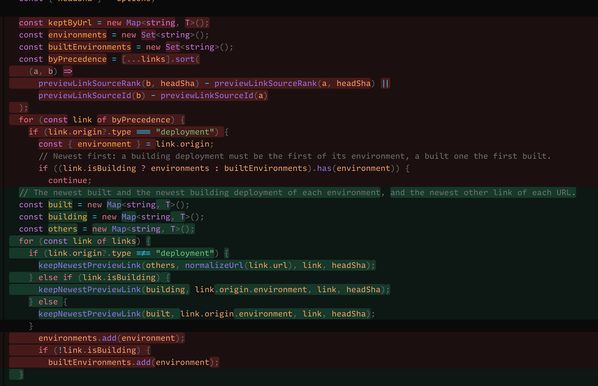Click the added '} else {' line

[x=48, y=302]
